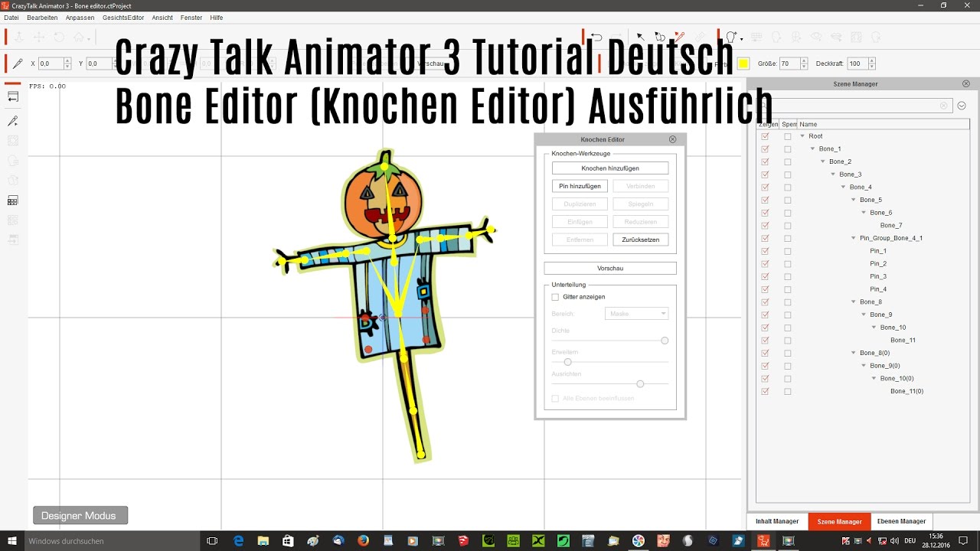Click the Zurücksetzen button
980x551 pixels.
tap(641, 240)
